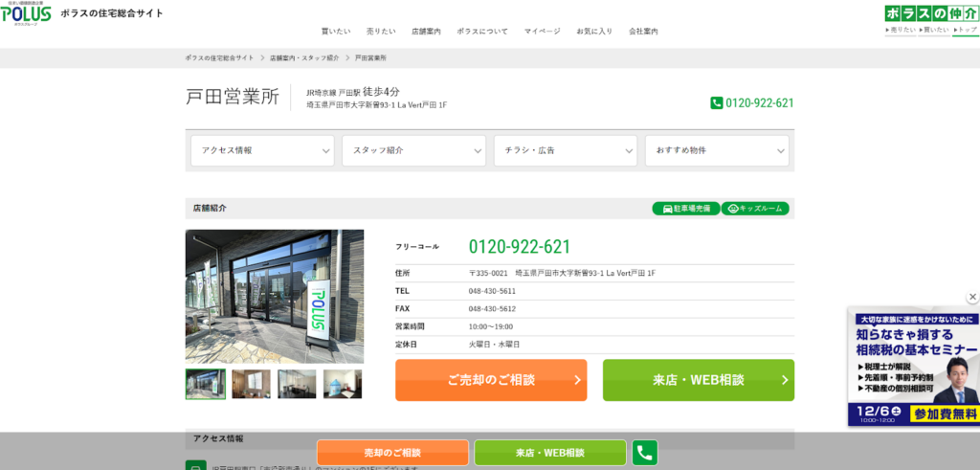Click the orange ご売却のご相談 button
Screen dimensions: 980x470
pyautogui.click(x=491, y=380)
